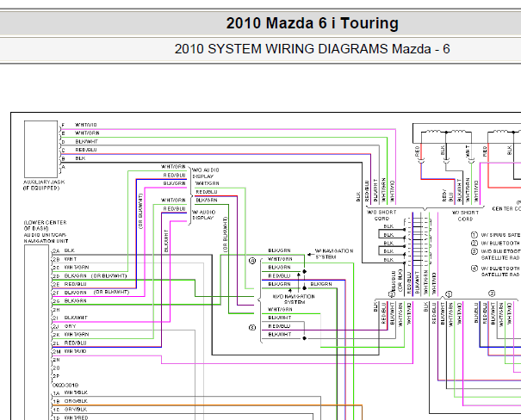Screen dimensions: 521x420
Task: Select pin '2B WHT' on audio unit
Action: (65, 259)
